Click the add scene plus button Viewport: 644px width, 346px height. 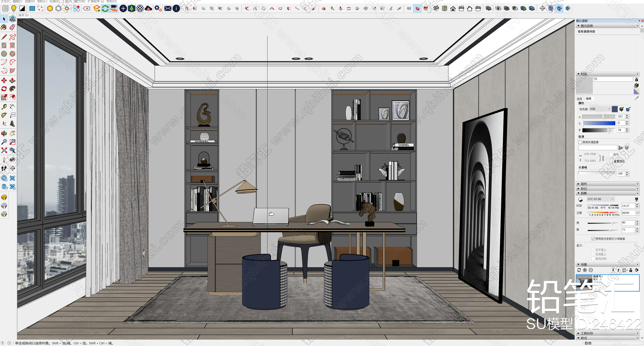[x=585, y=270]
